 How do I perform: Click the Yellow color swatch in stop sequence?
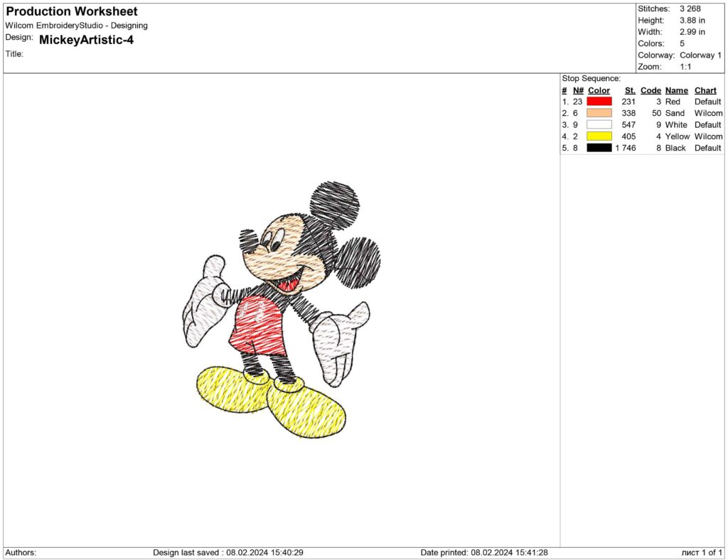599,136
